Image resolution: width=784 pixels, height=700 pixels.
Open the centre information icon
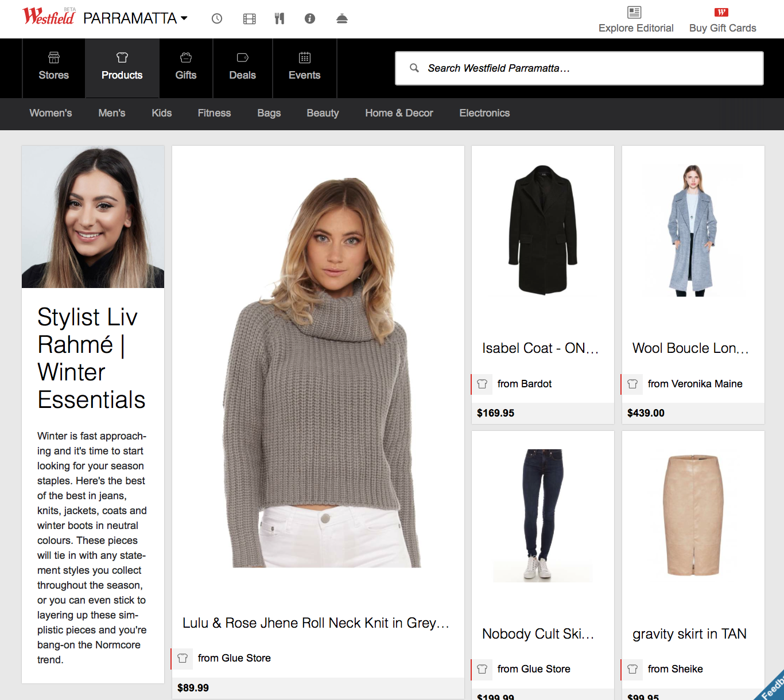click(x=310, y=18)
